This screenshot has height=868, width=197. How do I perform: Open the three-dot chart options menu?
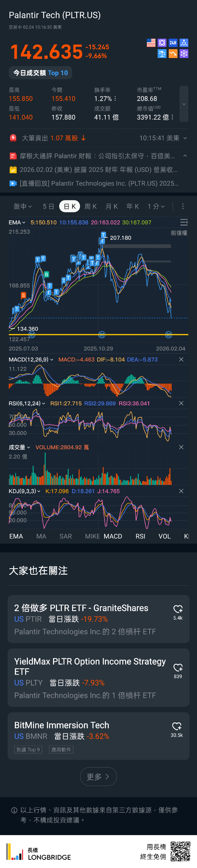[183, 206]
